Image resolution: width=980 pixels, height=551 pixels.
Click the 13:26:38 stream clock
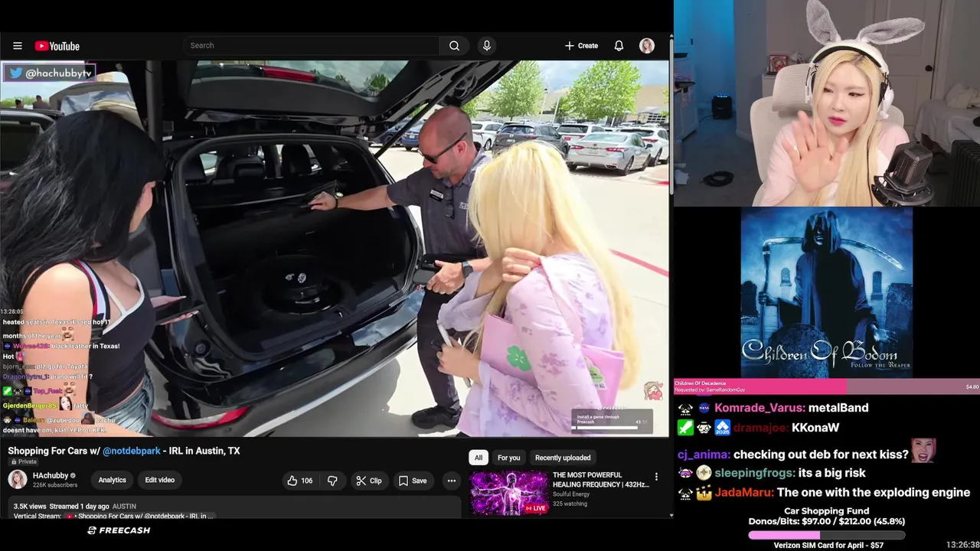tap(962, 545)
